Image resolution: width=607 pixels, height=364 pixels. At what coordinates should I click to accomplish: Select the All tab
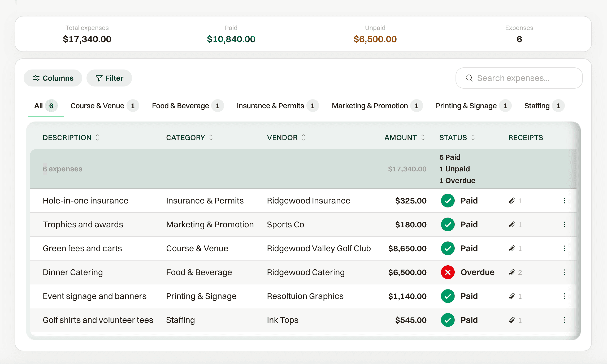coord(46,106)
